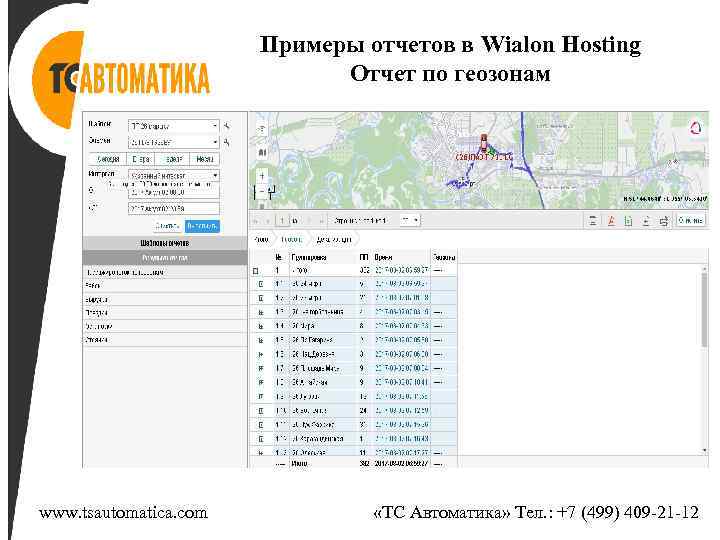Click the wrench icon beside template dropdown

(227, 126)
